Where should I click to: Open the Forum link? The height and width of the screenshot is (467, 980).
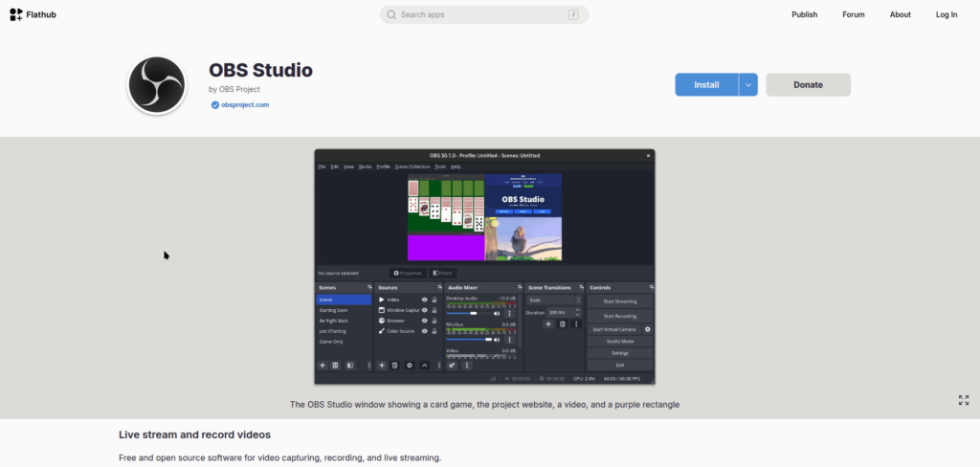point(853,14)
